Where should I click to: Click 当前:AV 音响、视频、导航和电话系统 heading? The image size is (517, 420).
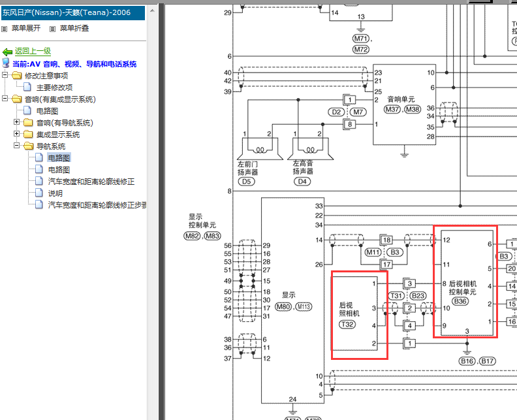(x=74, y=64)
